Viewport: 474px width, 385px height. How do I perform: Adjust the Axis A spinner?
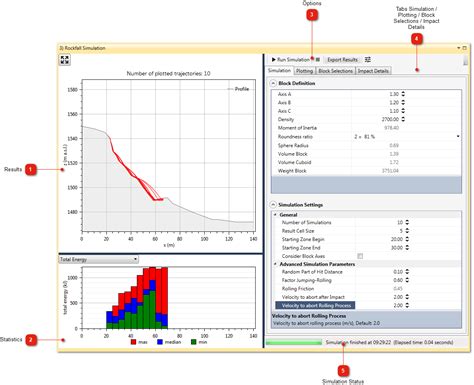[403, 94]
